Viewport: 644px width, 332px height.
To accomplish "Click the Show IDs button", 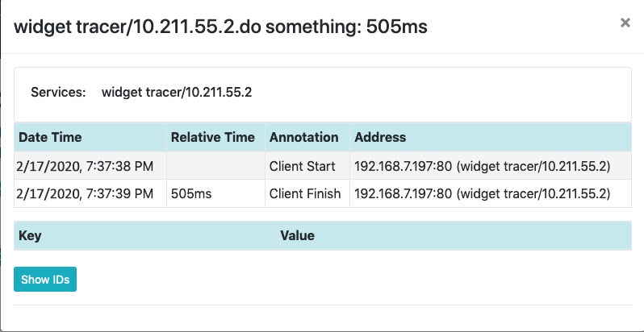I will tap(45, 280).
